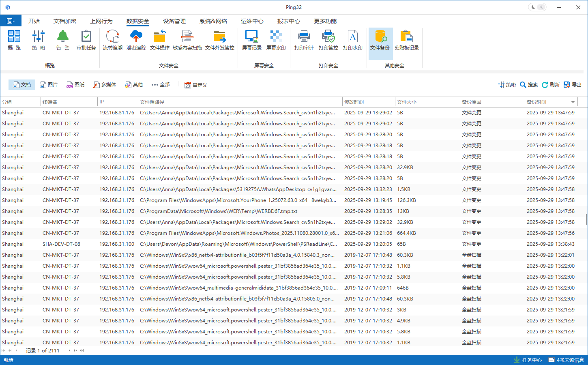Select the 屏幕水印 screen watermark icon
The image size is (588, 365).
pos(276,40)
